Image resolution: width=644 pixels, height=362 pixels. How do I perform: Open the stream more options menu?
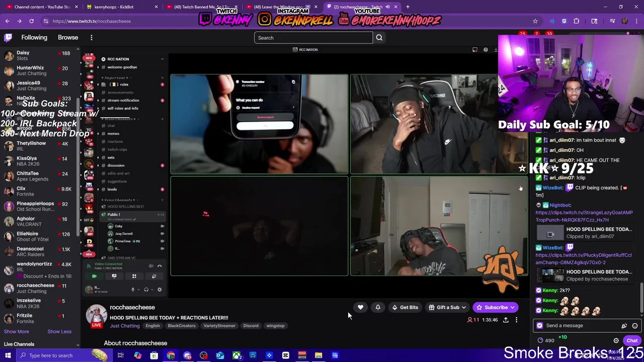point(516,320)
